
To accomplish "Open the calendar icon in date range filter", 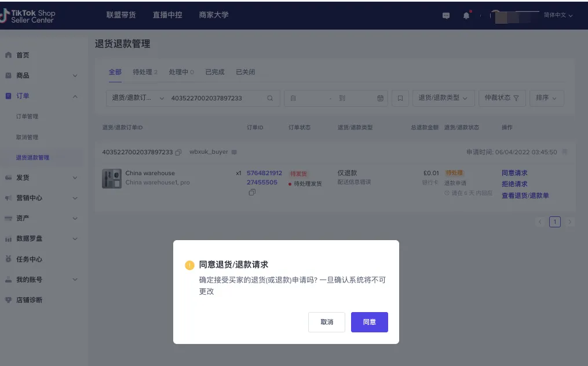I will point(381,97).
